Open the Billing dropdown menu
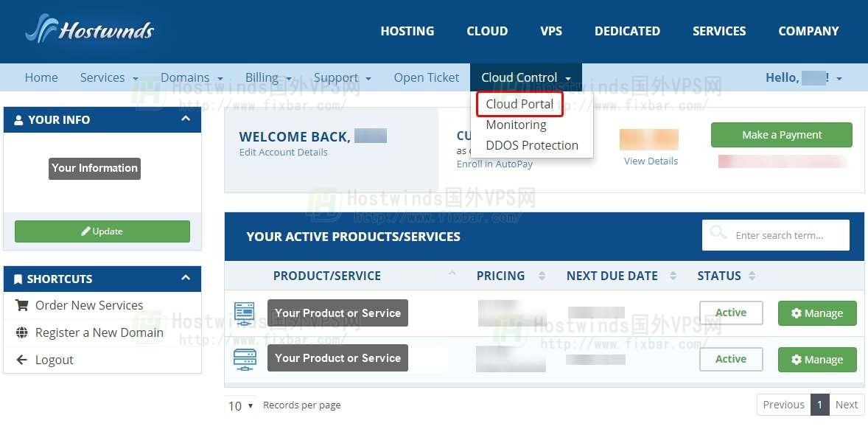 (x=268, y=77)
